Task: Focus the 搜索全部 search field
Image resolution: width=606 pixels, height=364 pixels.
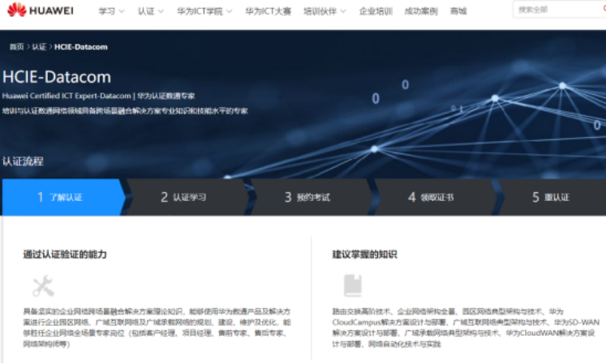Action: pos(559,10)
